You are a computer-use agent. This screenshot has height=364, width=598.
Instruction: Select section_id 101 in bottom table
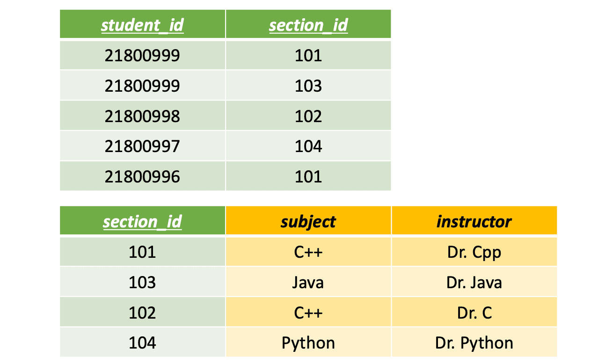click(x=142, y=252)
